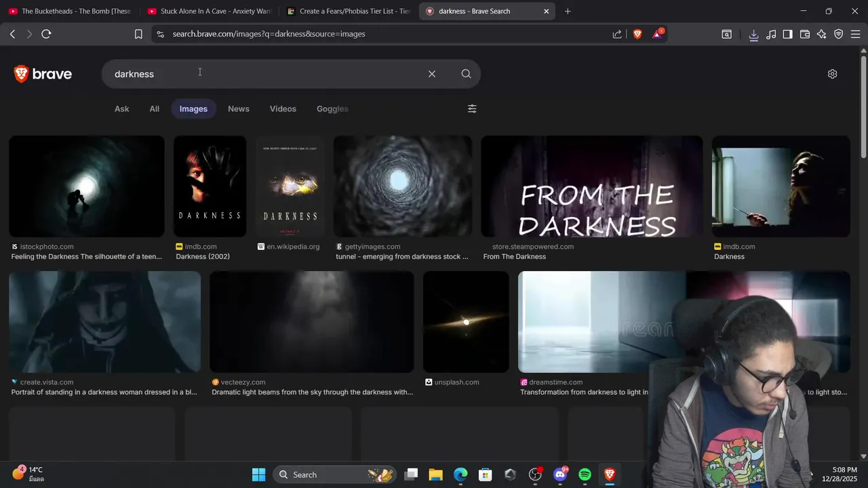
Task: Switch to the Videos tab
Action: tap(283, 108)
